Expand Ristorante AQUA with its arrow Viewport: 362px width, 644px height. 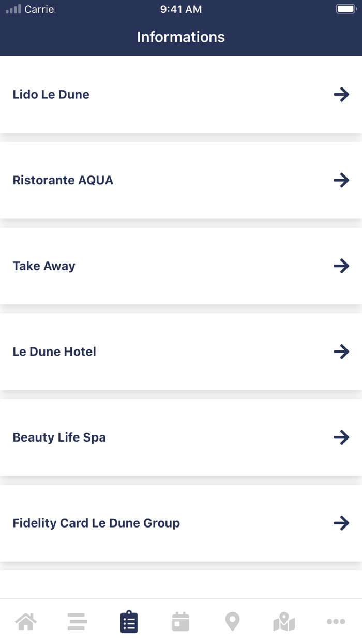341,180
